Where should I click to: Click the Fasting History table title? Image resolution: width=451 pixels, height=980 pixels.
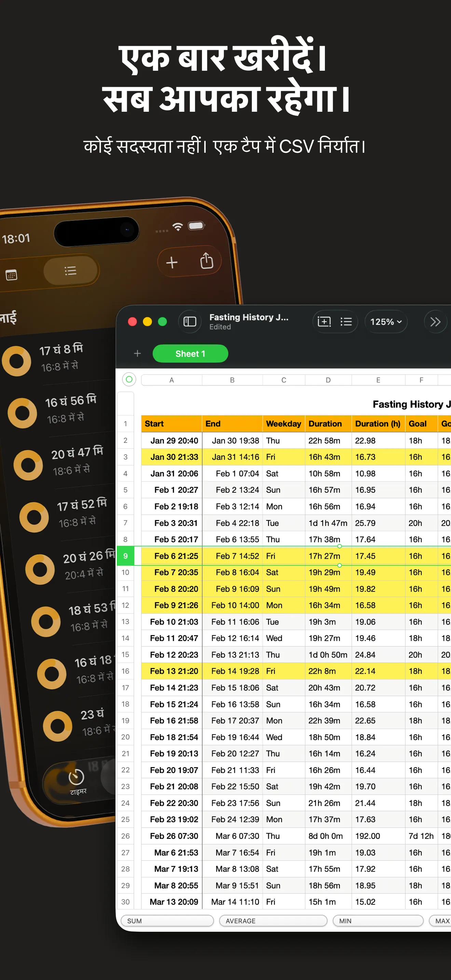click(411, 404)
